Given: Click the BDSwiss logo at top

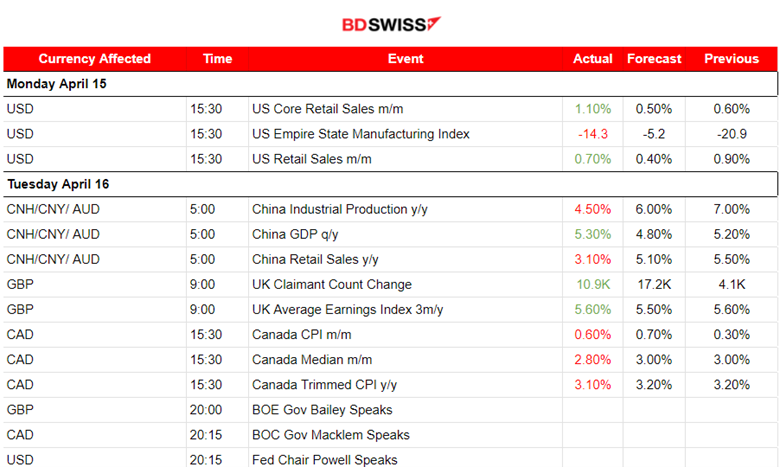Looking at the screenshot, I should 391,24.
